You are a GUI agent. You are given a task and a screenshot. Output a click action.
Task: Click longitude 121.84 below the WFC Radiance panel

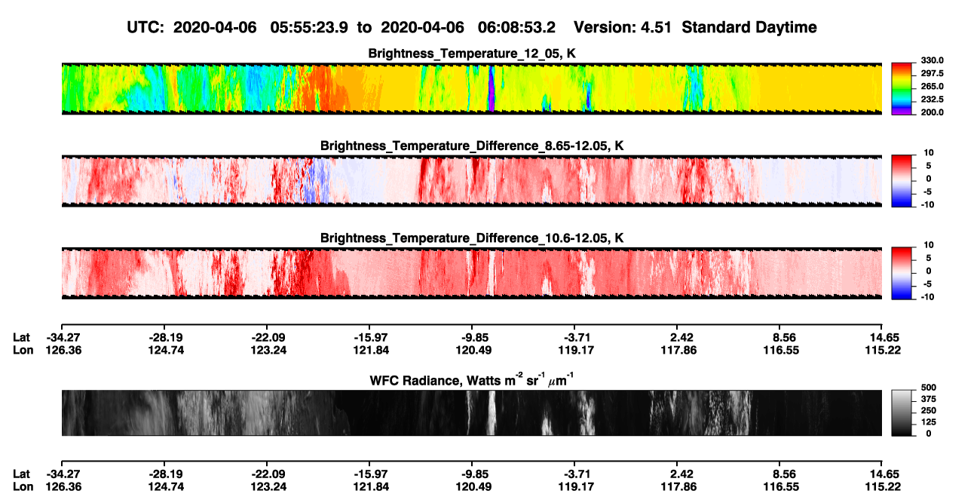click(x=372, y=487)
